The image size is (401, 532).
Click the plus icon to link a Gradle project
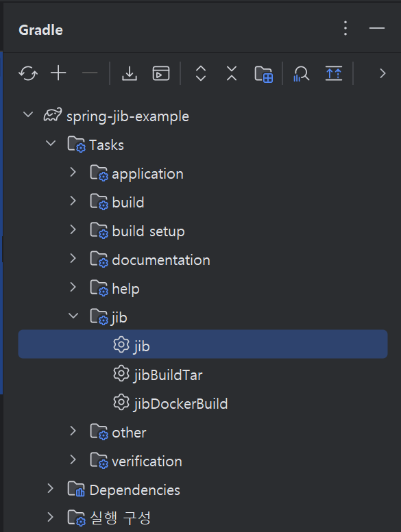[x=58, y=73]
